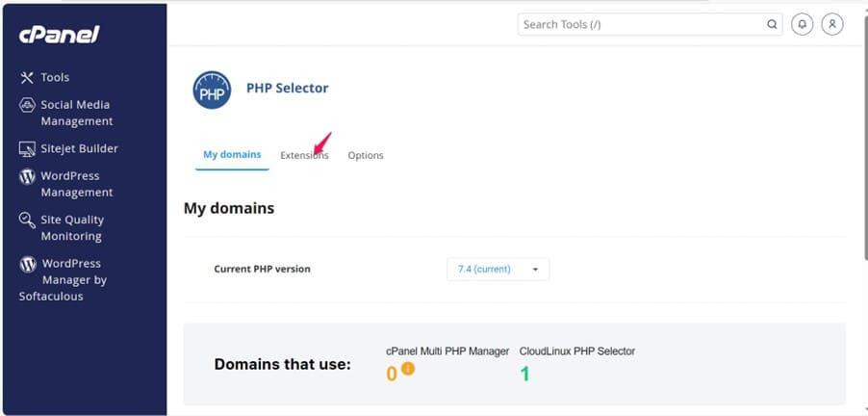
Task: Click the orange 0 domain count
Action: 392,375
